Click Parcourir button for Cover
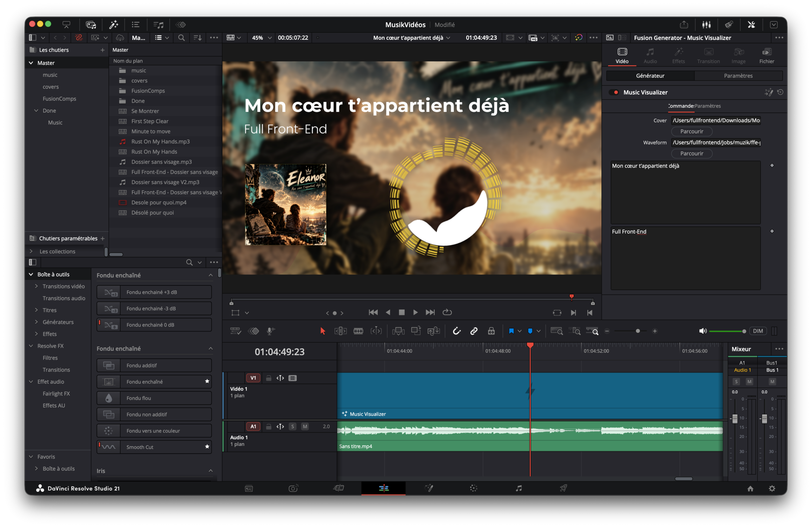Image resolution: width=812 pixels, height=528 pixels. click(x=691, y=131)
